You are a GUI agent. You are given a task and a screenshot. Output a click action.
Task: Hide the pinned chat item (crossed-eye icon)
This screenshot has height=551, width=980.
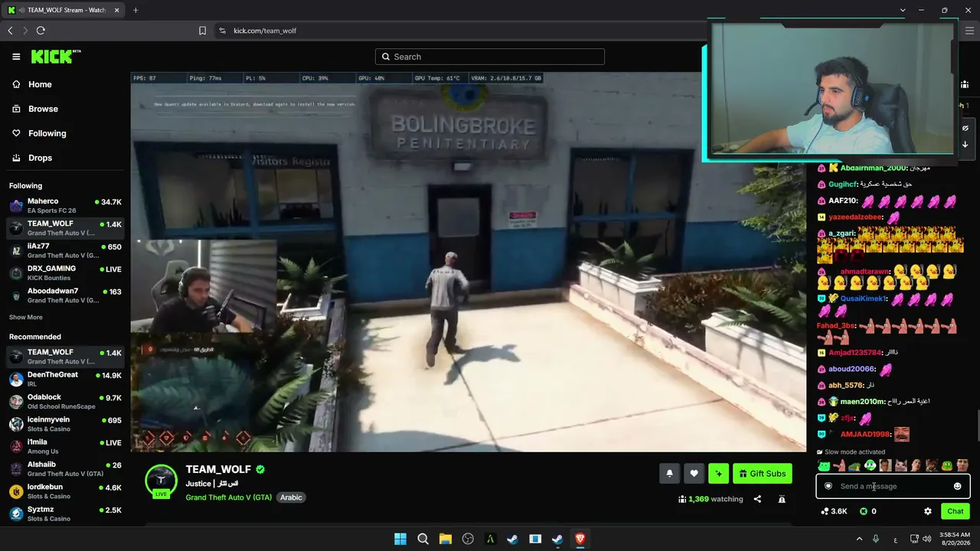tap(965, 128)
